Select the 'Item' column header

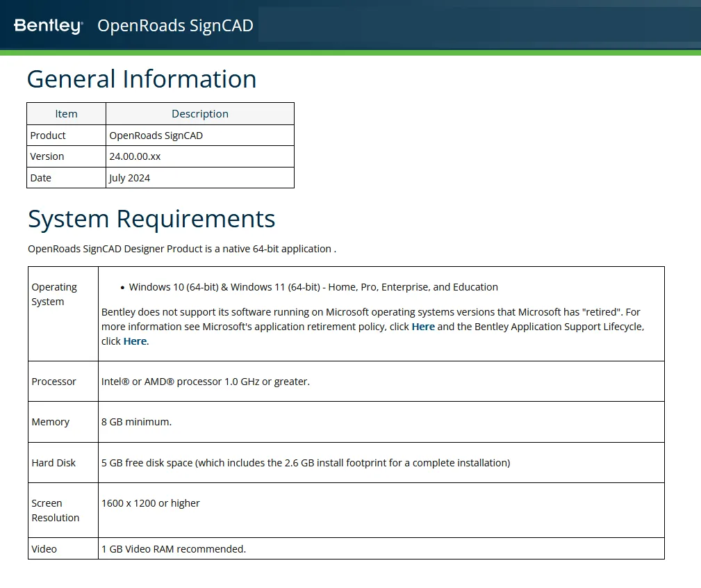coord(66,114)
